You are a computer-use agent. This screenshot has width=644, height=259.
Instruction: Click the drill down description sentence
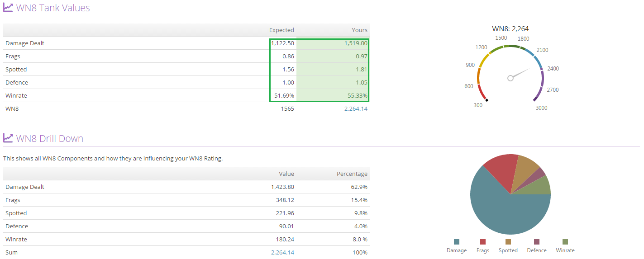[113, 158]
